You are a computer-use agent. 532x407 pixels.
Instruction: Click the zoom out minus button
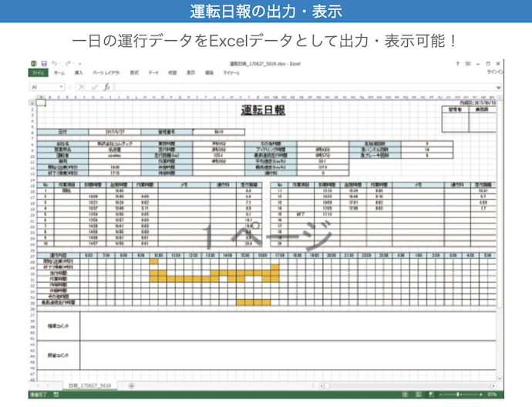click(441, 395)
